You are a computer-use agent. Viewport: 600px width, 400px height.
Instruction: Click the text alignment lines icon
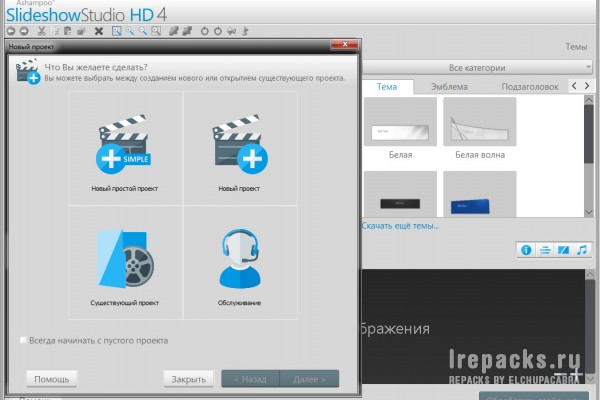[x=545, y=250]
